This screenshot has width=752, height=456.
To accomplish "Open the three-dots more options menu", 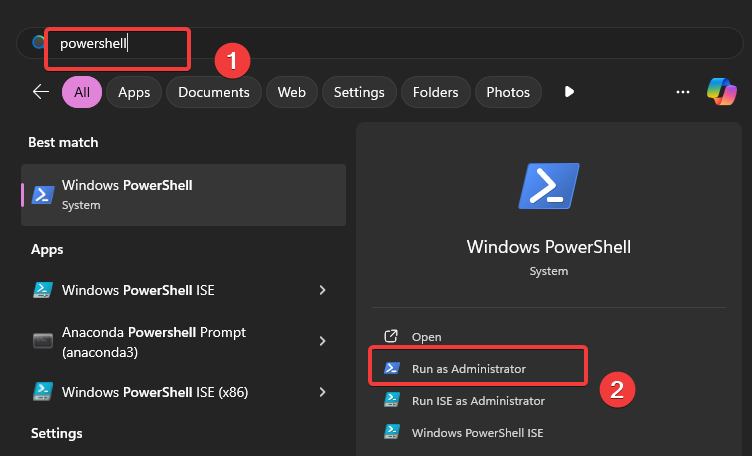I will 683,92.
